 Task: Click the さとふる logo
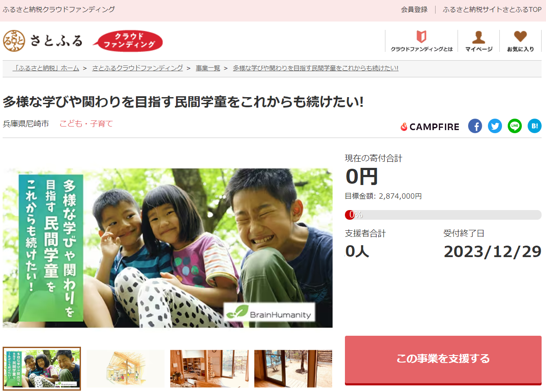pyautogui.click(x=43, y=41)
